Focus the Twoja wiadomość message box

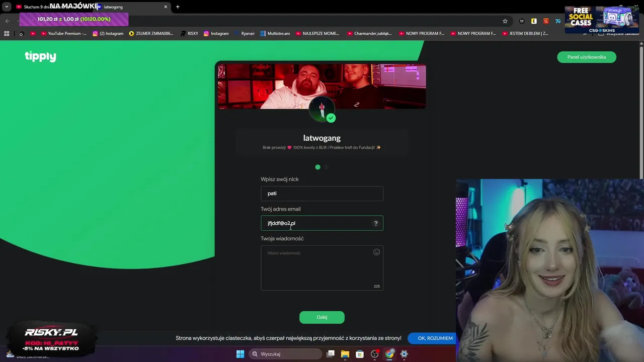322,268
